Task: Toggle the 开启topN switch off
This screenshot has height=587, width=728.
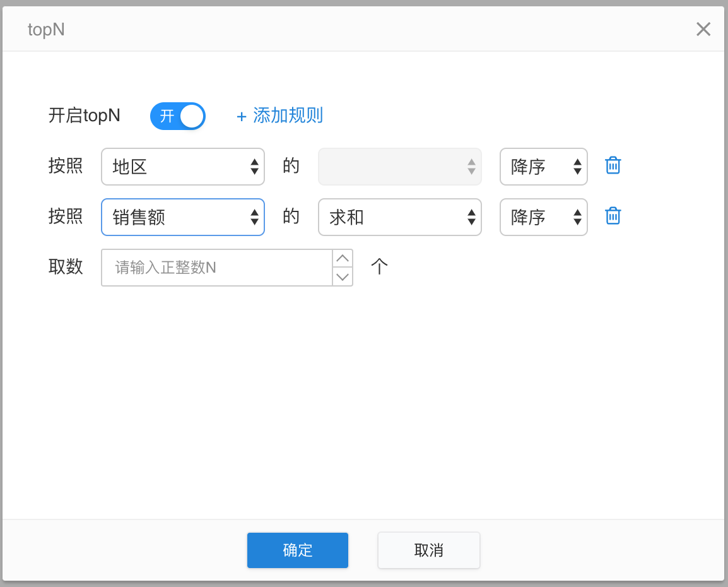Action: point(178,116)
